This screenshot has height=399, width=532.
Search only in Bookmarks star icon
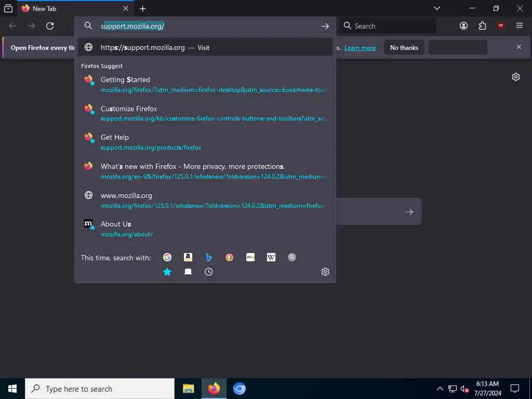[x=167, y=271]
